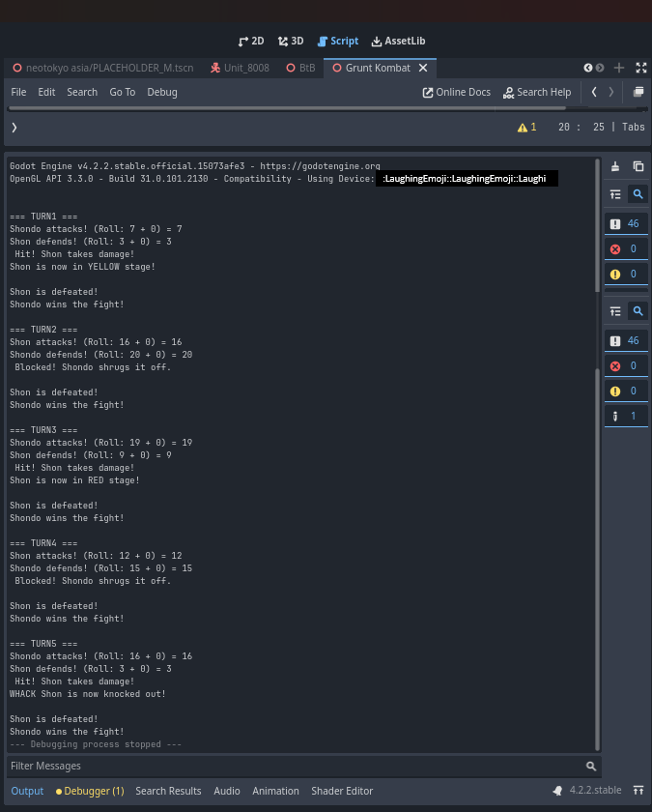Click the '=== TURN3 ===' output line

[x=43, y=430]
